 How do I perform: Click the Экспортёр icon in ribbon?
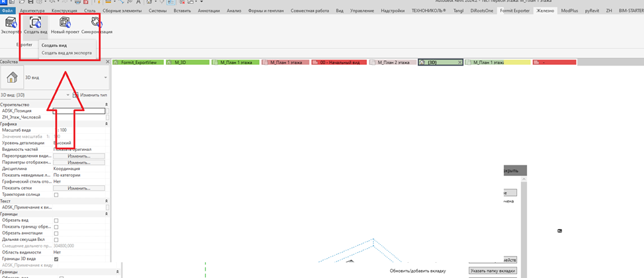11,23
